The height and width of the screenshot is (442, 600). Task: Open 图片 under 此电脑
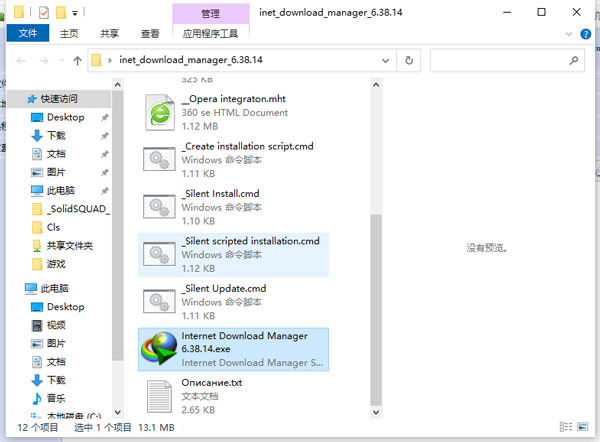coord(56,344)
